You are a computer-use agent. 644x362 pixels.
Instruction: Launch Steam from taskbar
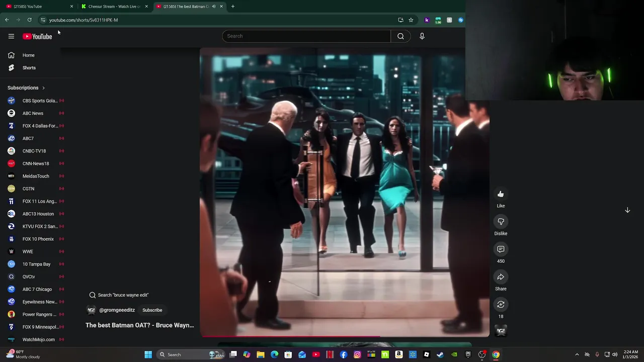coord(440,354)
